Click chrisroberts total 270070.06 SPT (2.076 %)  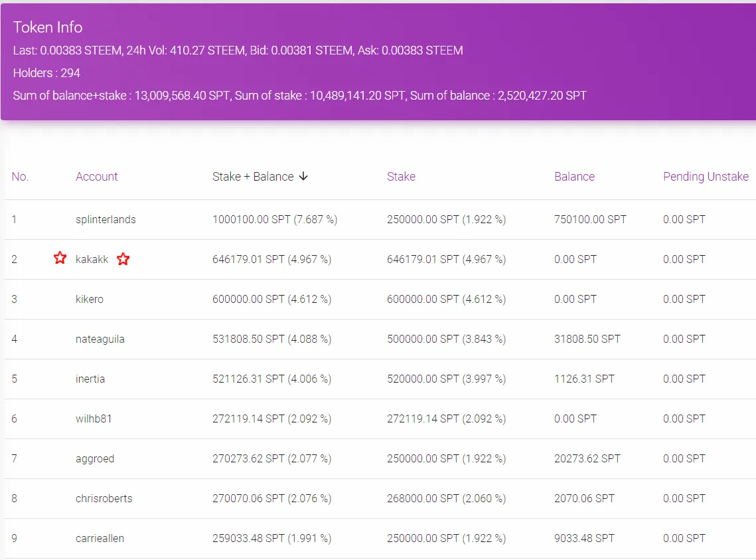pyautogui.click(x=272, y=499)
